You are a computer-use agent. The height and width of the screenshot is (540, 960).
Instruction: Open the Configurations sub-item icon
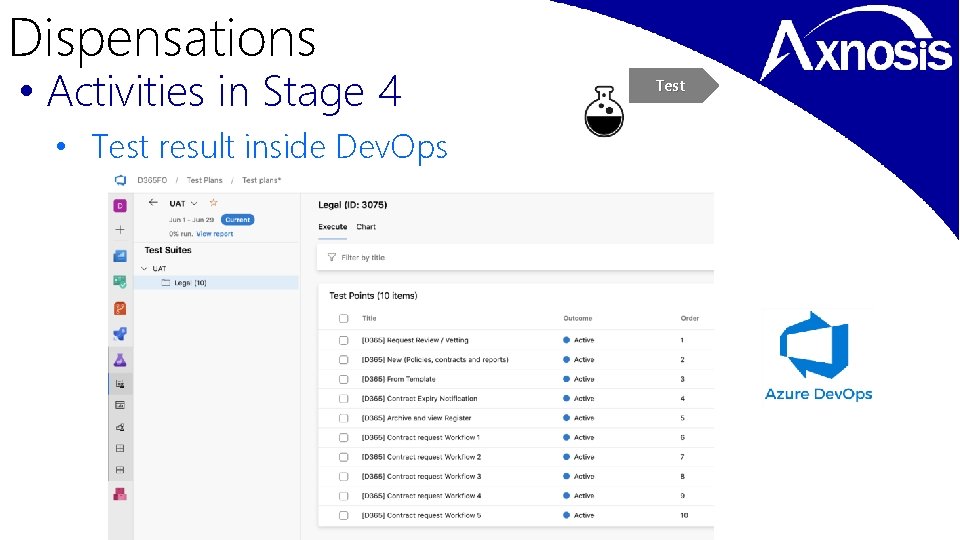point(120,448)
